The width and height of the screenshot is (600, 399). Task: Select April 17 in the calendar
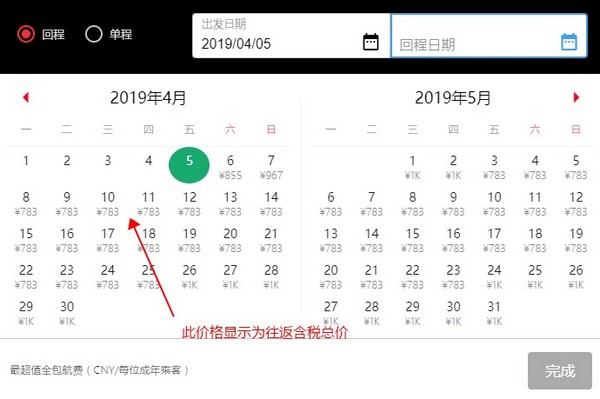tap(108, 240)
